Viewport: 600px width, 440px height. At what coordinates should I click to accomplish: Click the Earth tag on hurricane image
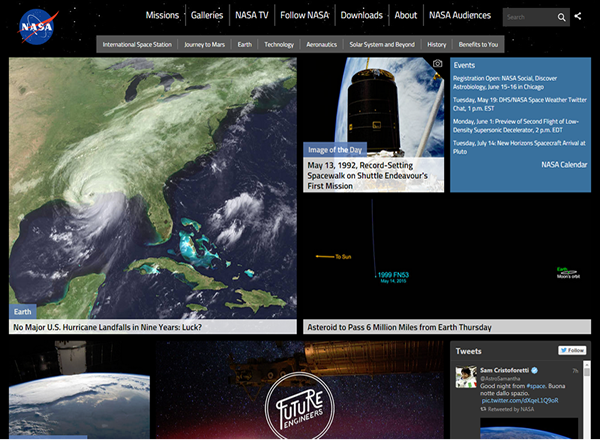23,311
